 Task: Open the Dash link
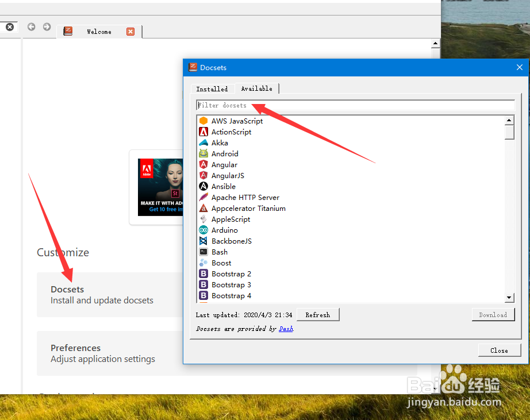[x=286, y=329]
